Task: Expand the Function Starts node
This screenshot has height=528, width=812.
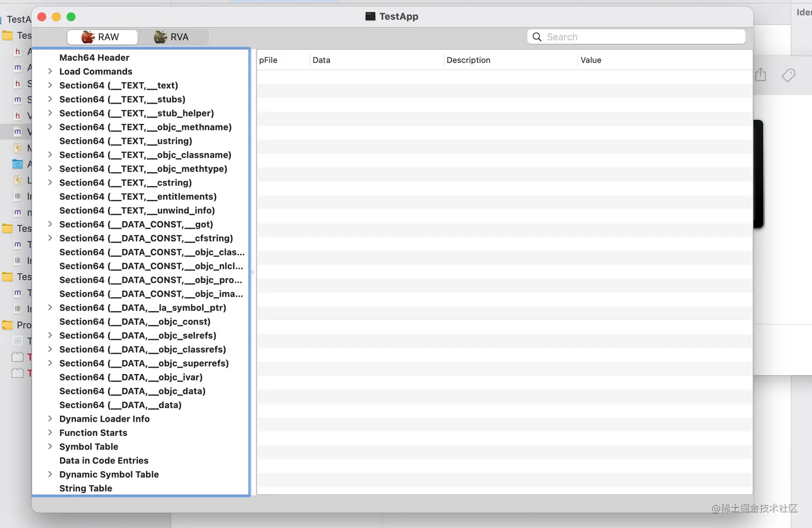Action: pos(50,433)
